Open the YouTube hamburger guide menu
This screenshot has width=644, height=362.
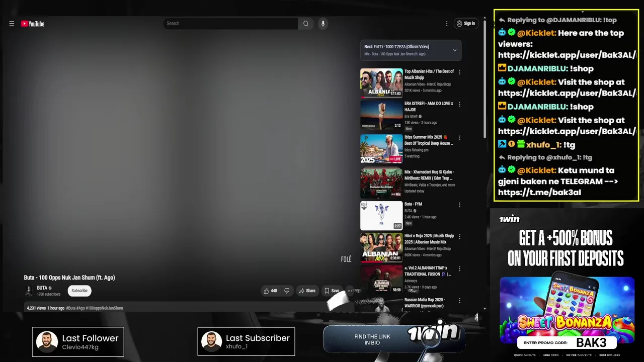(x=12, y=24)
